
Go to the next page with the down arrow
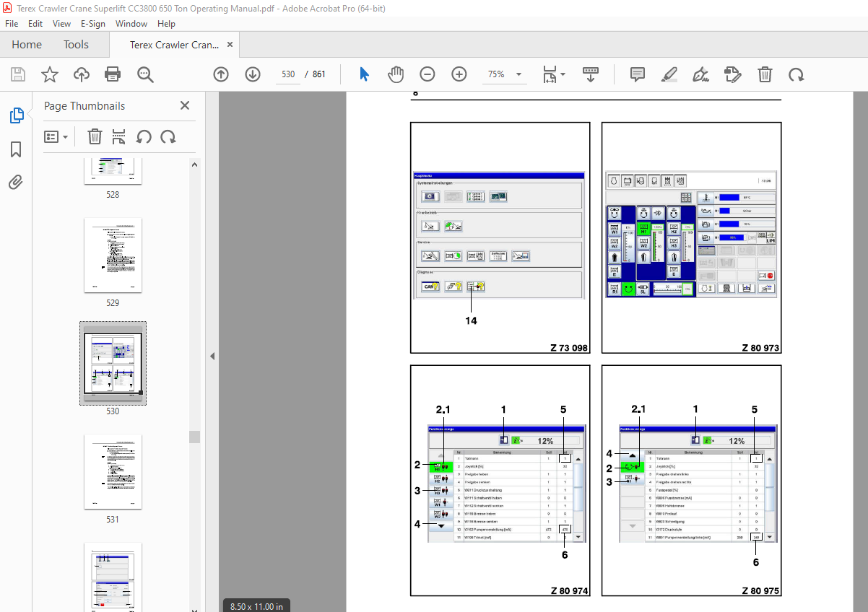(x=252, y=74)
